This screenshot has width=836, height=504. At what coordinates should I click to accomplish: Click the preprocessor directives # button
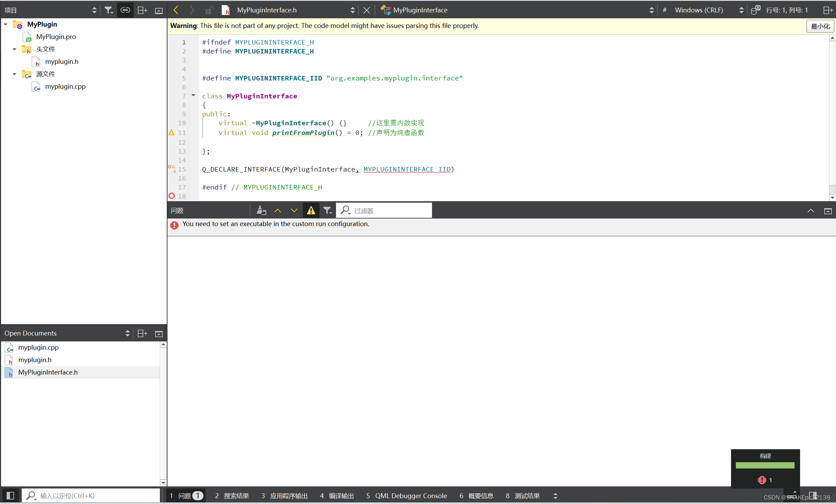(x=664, y=10)
